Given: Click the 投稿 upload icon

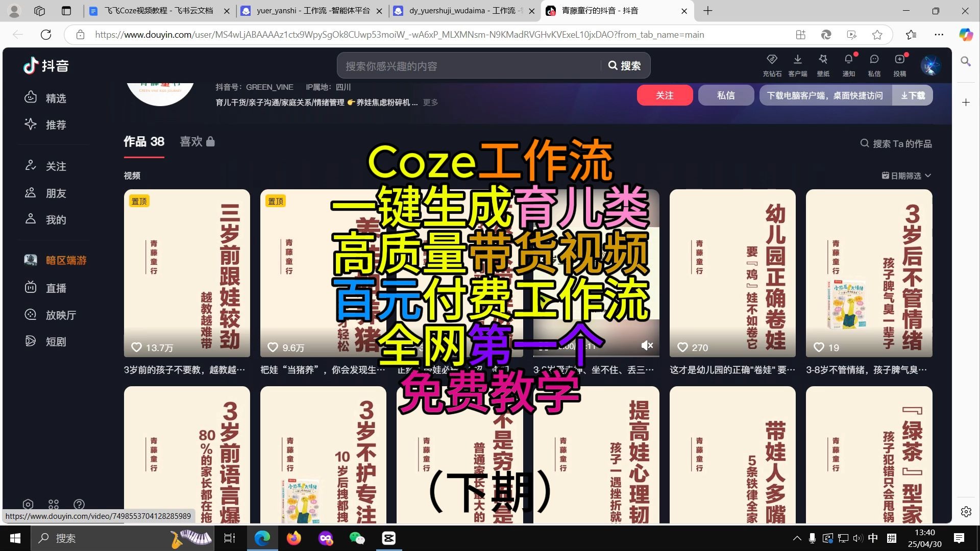Looking at the screenshot, I should pos(899,65).
